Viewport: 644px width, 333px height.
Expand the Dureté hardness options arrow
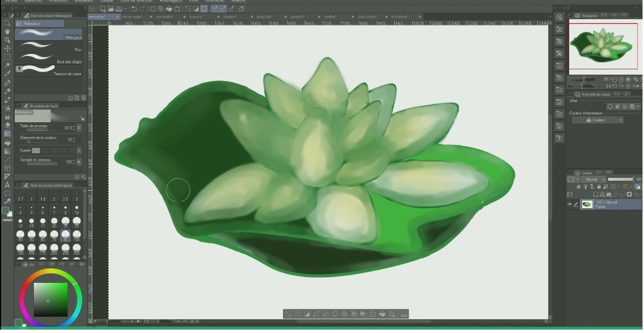point(79,151)
